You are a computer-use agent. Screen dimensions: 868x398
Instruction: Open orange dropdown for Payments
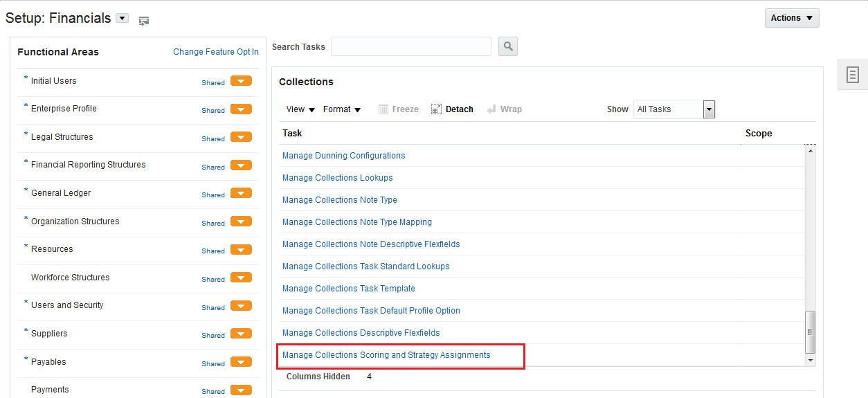click(241, 390)
